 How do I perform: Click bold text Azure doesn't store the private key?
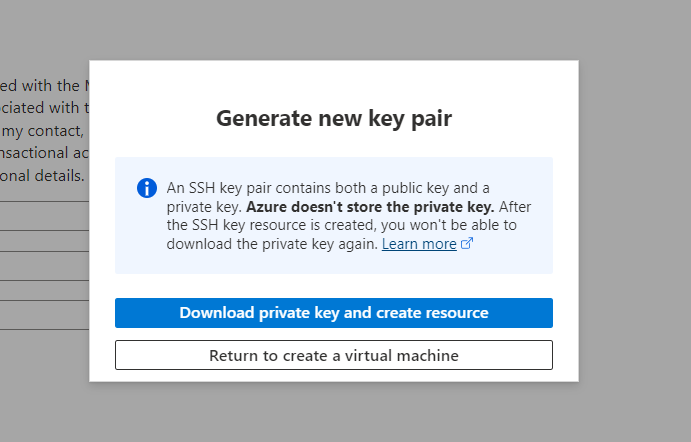click(370, 207)
